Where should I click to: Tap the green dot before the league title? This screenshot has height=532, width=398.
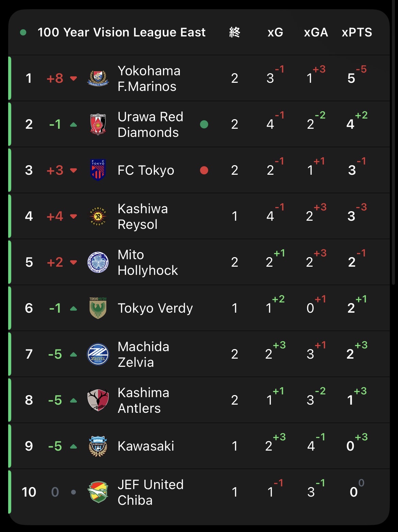pyautogui.click(x=23, y=32)
